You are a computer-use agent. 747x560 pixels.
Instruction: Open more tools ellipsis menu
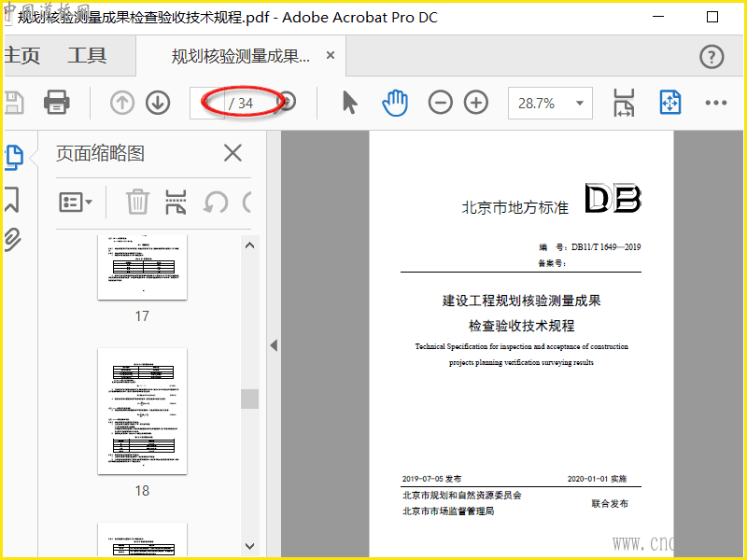(x=715, y=103)
